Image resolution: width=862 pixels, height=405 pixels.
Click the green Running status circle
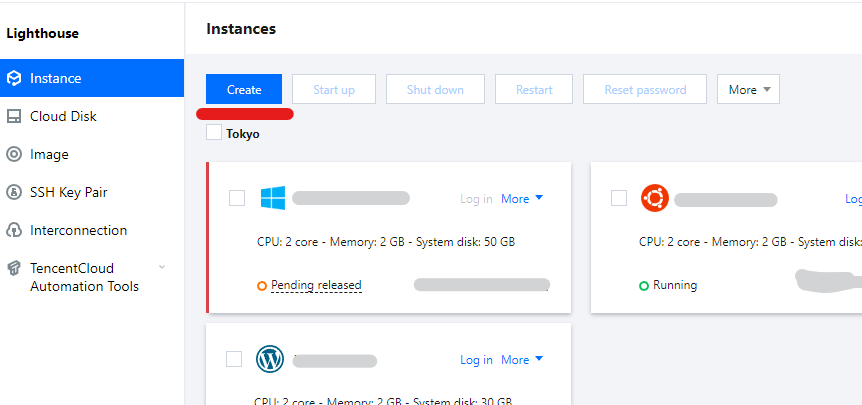click(x=644, y=286)
